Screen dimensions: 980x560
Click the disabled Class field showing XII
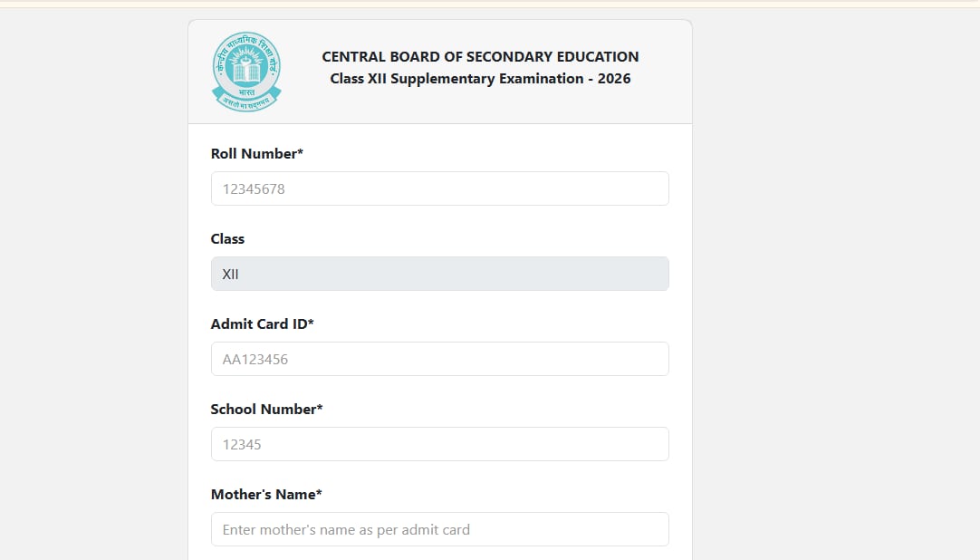point(440,274)
